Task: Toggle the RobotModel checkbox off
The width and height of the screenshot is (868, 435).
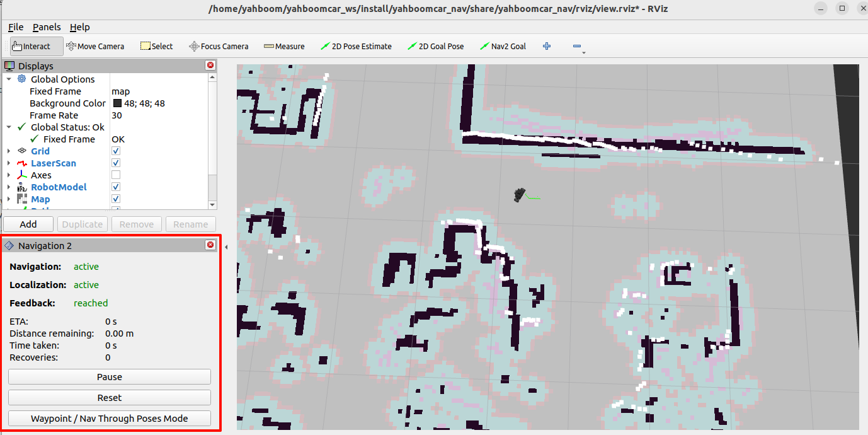Action: [x=116, y=187]
